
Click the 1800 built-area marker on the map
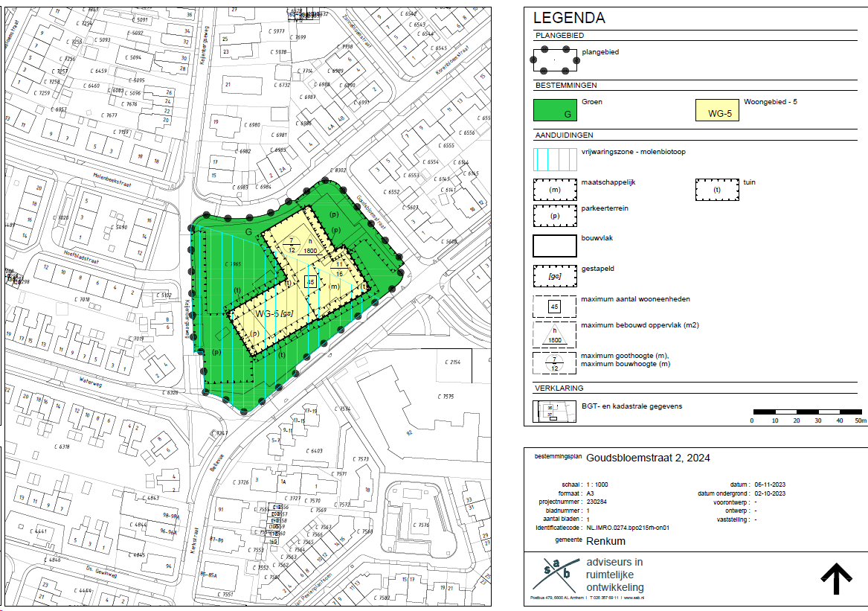pos(311,246)
